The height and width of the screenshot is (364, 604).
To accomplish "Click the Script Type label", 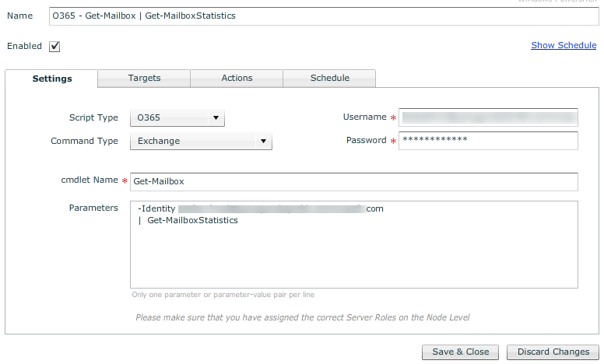I will pyautogui.click(x=93, y=118).
